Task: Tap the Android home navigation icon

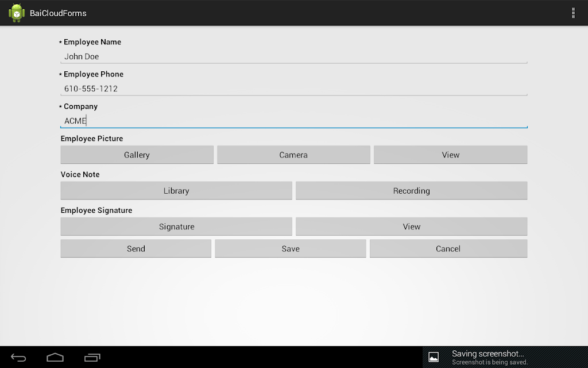Action: tap(55, 358)
